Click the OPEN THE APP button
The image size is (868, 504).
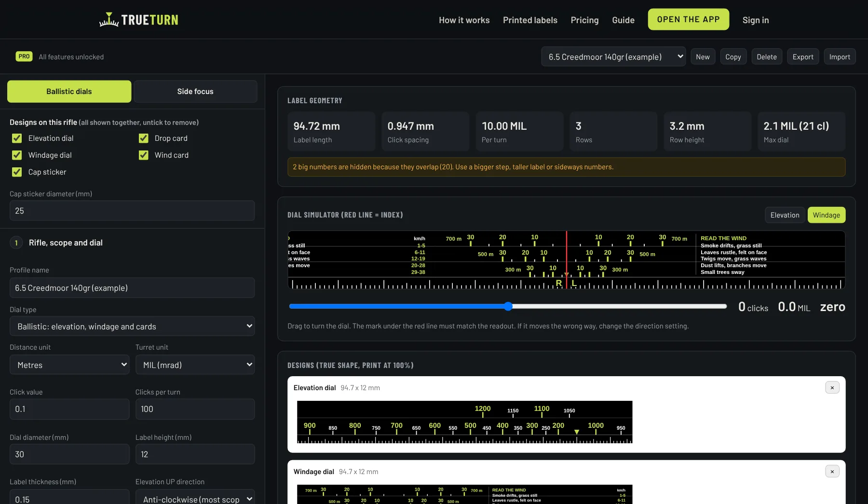tap(688, 19)
